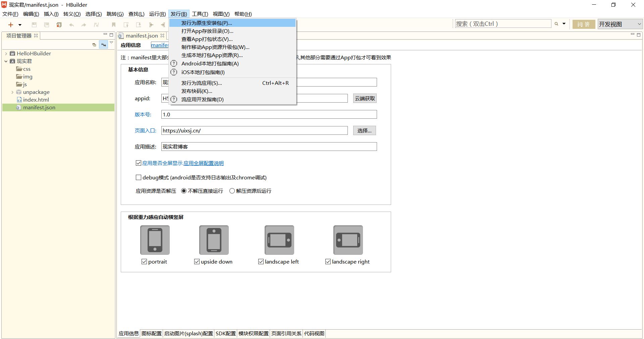Open the 开发视图 view combo box
The height and width of the screenshot is (339, 644).
click(x=620, y=24)
